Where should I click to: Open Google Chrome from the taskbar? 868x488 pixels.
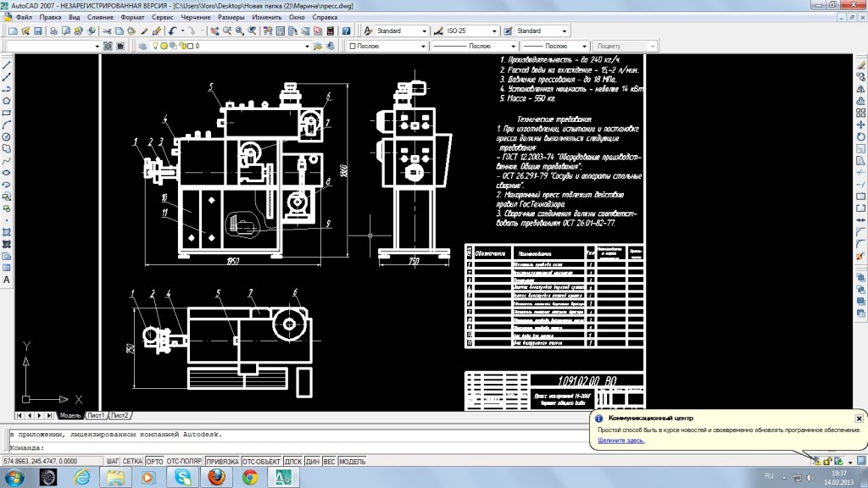[250, 477]
